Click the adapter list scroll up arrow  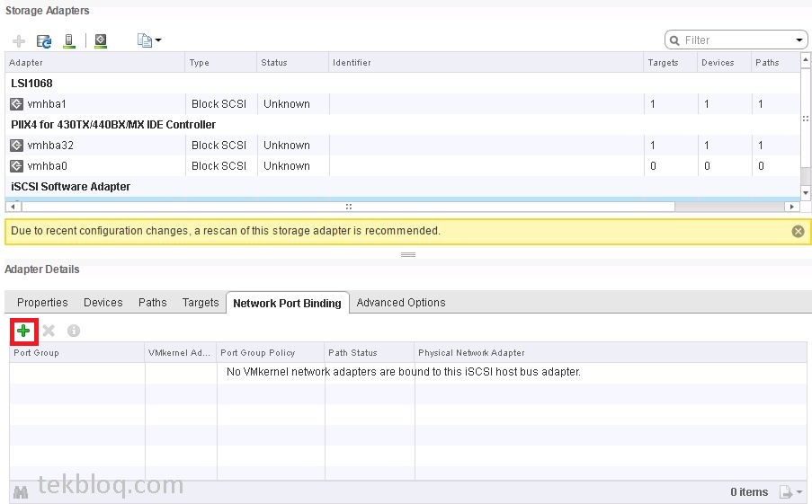click(x=806, y=60)
